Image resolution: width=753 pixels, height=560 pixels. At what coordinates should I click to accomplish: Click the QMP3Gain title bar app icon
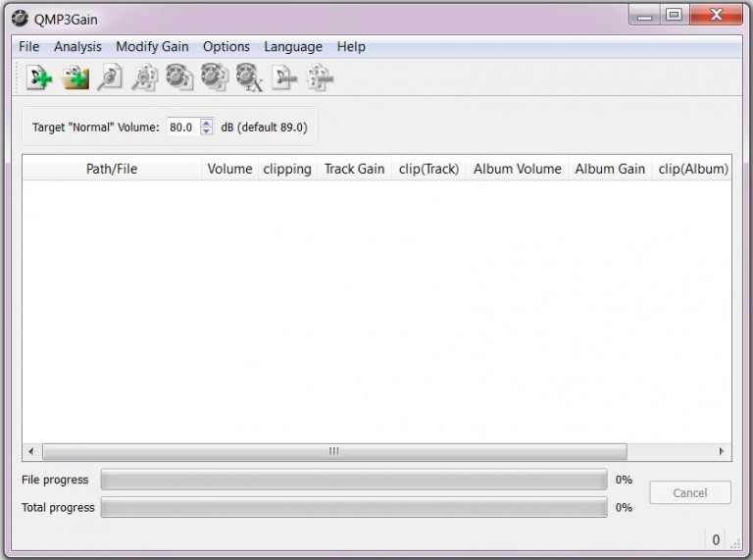[x=21, y=19]
